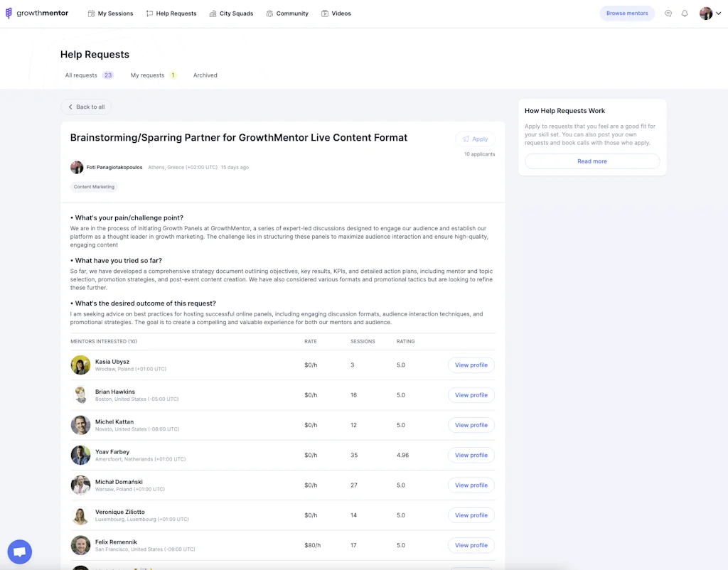
Task: Click the Apply button on the request
Action: pos(475,139)
